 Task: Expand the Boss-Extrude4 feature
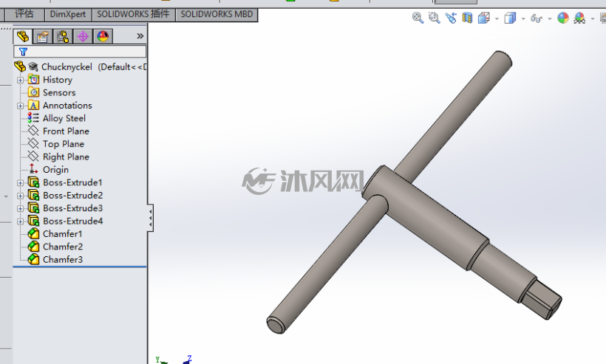[x=21, y=222]
